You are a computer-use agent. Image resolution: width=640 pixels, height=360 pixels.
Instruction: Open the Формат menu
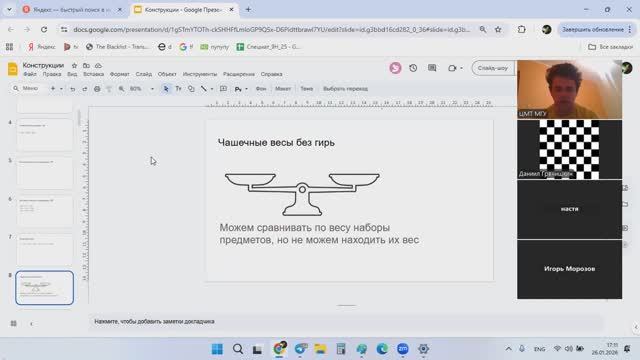[120, 74]
